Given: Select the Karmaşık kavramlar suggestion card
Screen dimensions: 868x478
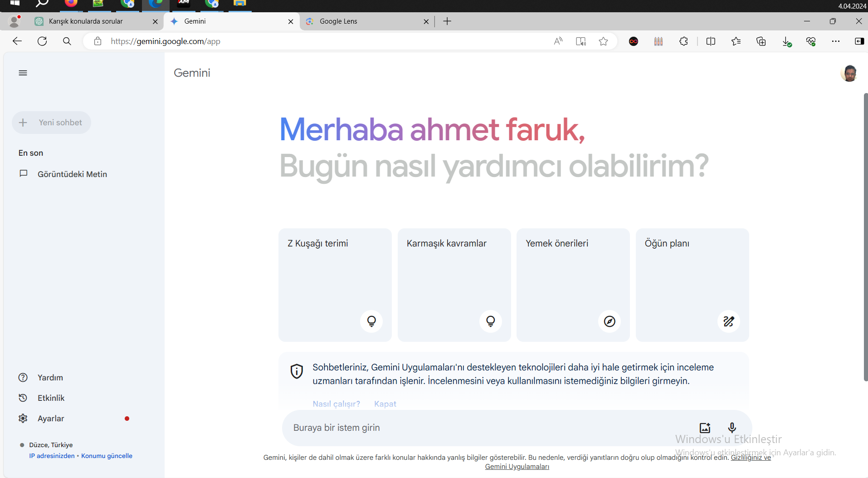Looking at the screenshot, I should [x=454, y=285].
